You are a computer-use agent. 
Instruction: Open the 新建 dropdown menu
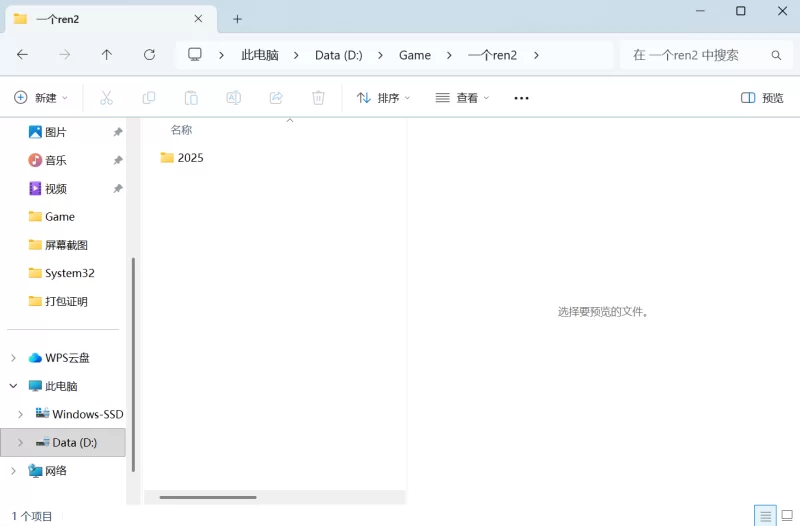point(41,97)
